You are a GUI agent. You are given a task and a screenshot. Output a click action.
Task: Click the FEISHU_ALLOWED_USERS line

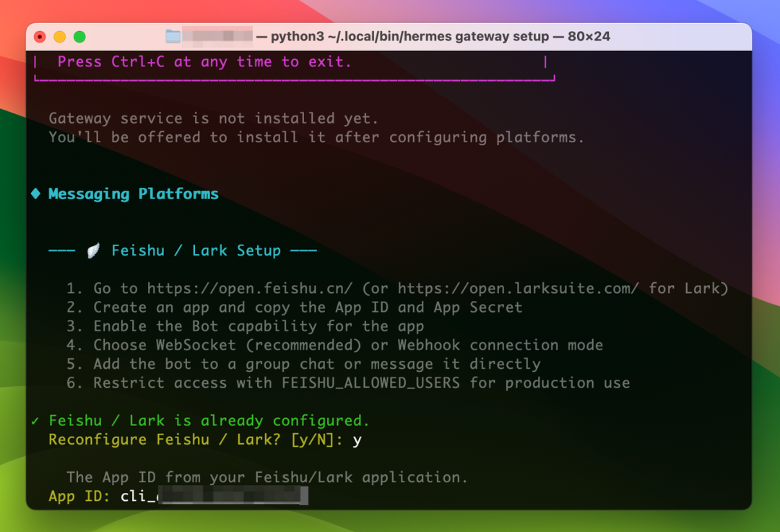pyautogui.click(x=348, y=383)
